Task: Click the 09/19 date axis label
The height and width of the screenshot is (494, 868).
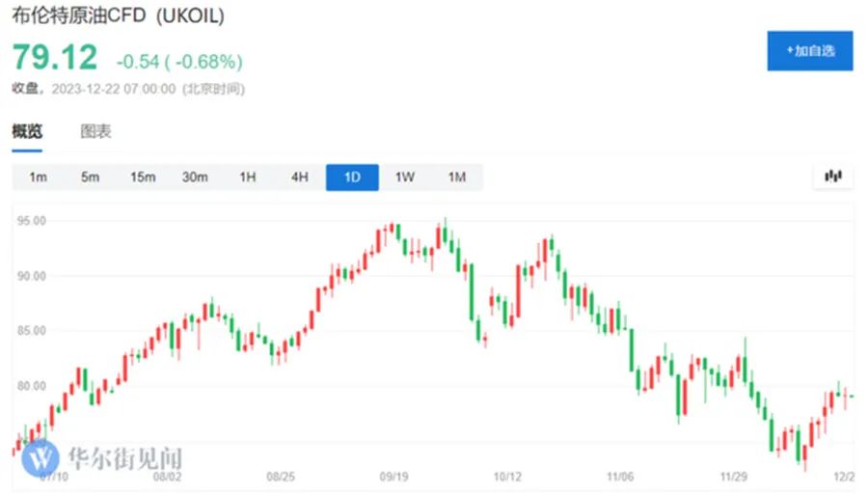Action: coord(393,477)
